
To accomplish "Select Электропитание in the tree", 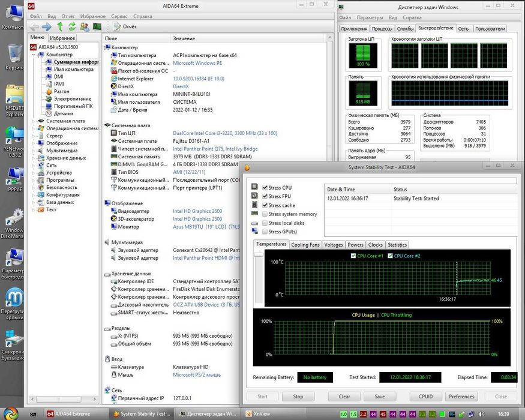I will [73, 99].
